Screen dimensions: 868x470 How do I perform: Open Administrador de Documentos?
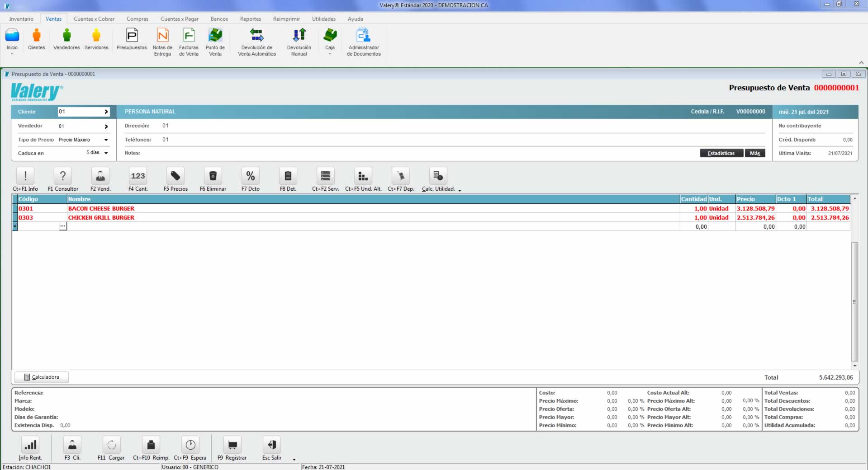[x=364, y=42]
